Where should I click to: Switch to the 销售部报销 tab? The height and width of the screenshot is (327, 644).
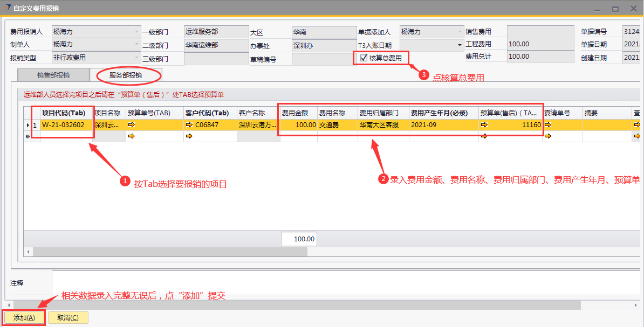pyautogui.click(x=53, y=75)
